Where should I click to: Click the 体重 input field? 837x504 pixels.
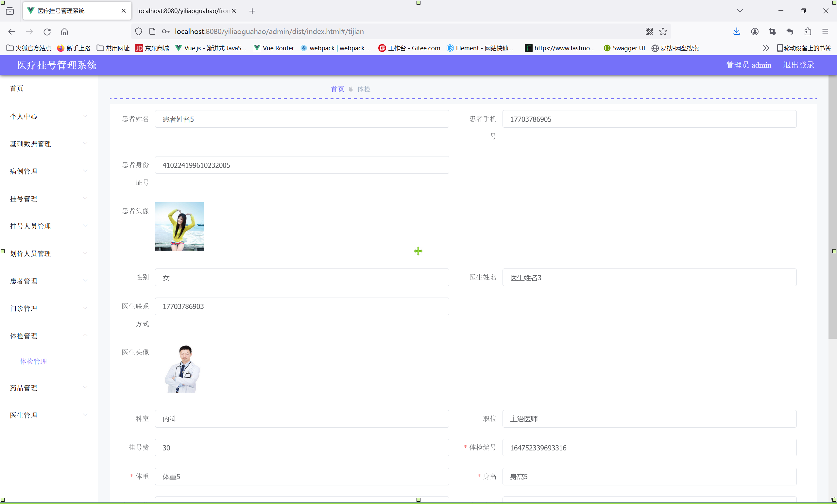pos(302,477)
